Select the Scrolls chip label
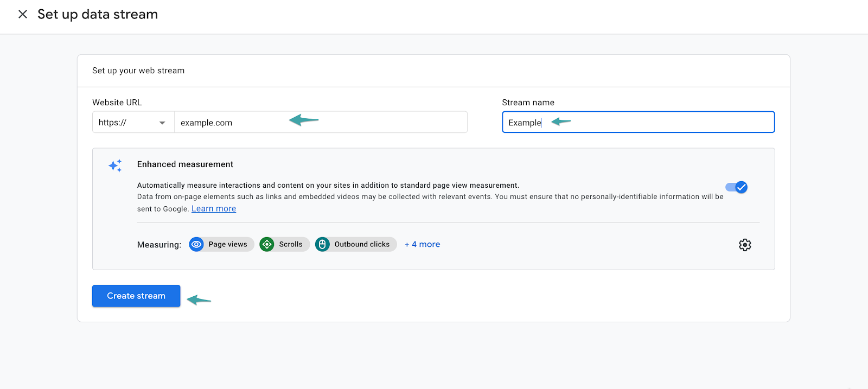This screenshot has height=389, width=868. pos(291,245)
